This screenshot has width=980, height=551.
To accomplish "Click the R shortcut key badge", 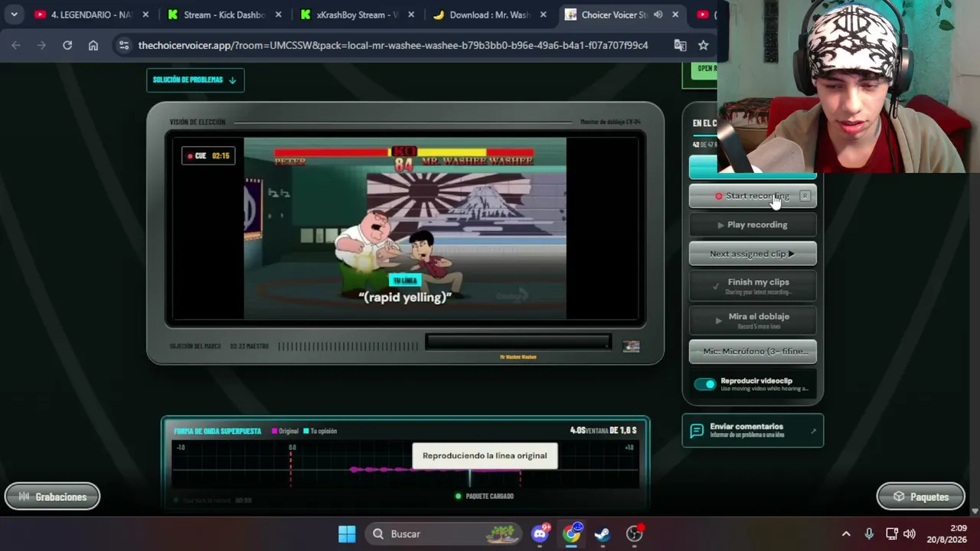I will pyautogui.click(x=805, y=196).
